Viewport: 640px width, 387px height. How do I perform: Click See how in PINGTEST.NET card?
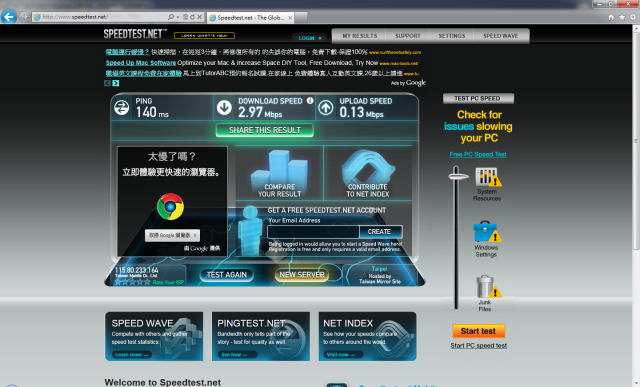(237, 355)
